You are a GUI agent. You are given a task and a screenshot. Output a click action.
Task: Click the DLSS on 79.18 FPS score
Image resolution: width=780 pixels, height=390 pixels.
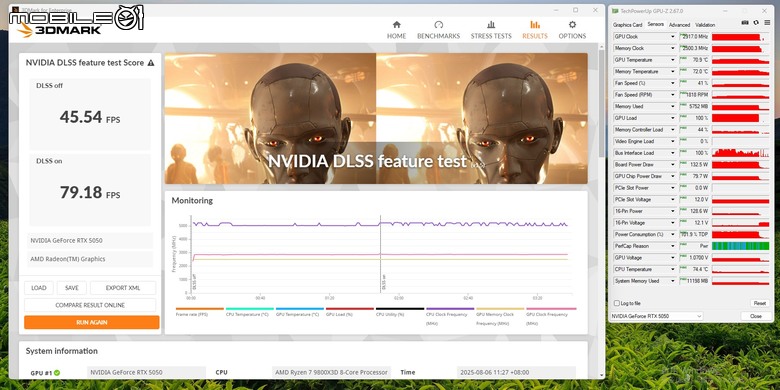click(90, 193)
